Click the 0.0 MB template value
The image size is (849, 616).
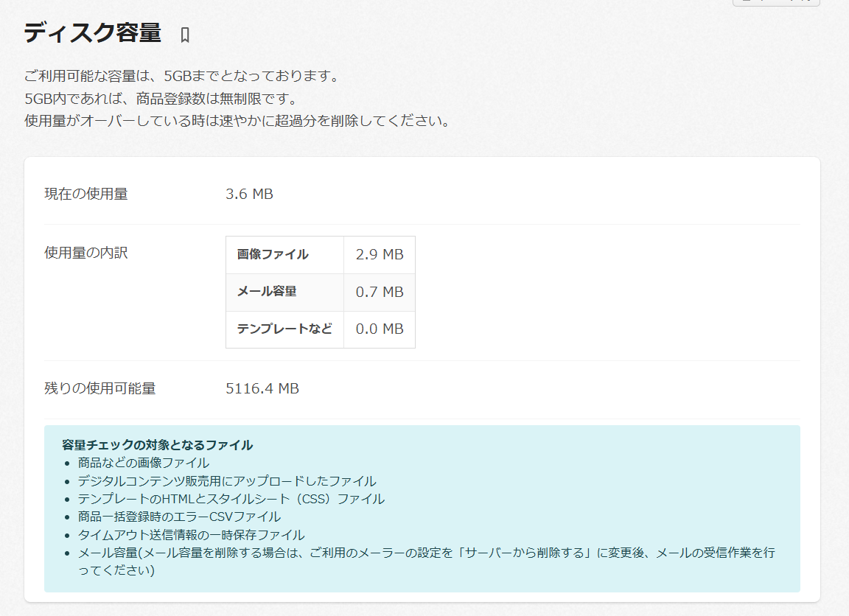(379, 329)
